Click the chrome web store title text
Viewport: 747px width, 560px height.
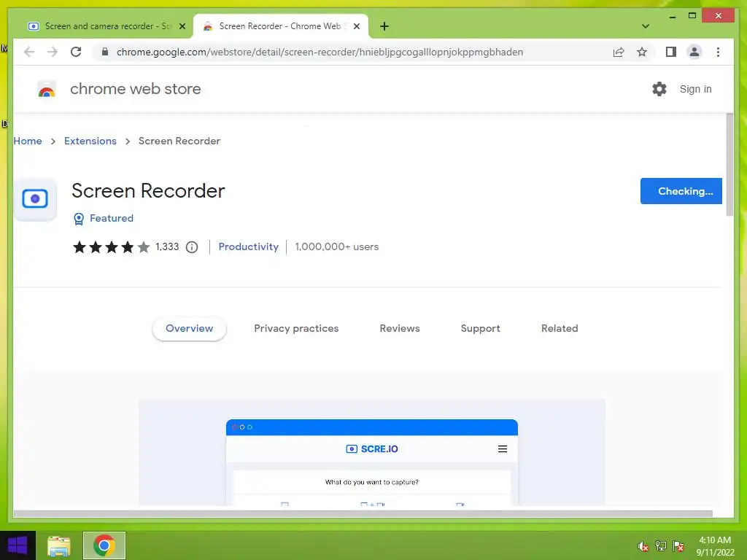[135, 89]
